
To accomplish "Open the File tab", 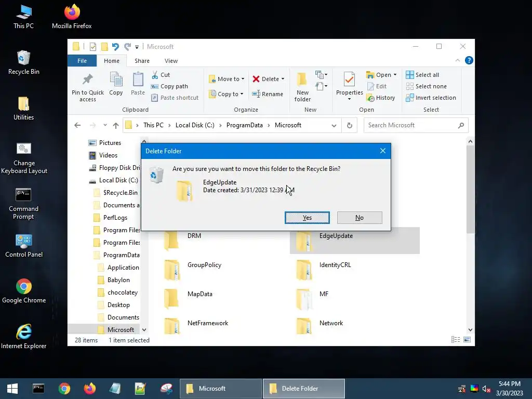I will coord(82,61).
